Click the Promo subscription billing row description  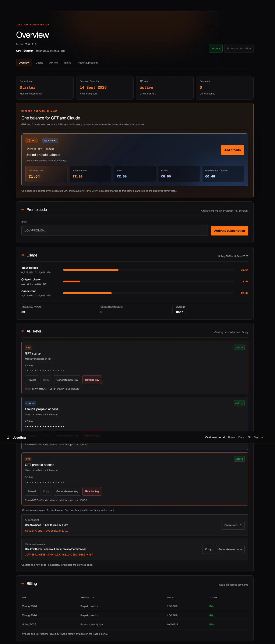coord(92,625)
